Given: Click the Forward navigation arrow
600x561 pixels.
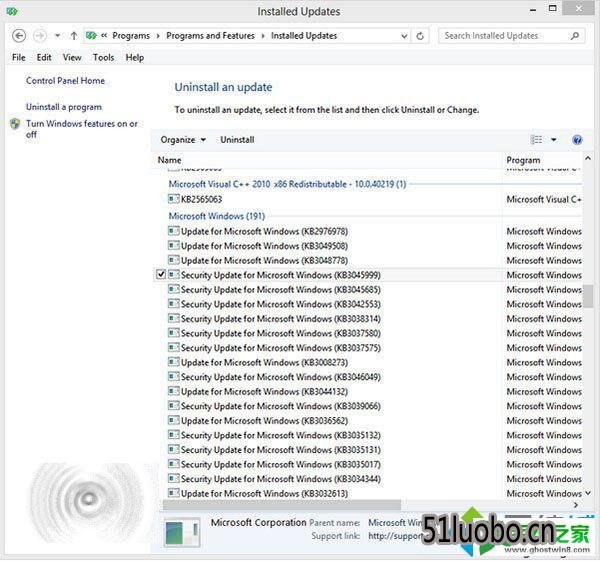Looking at the screenshot, I should 40,36.
